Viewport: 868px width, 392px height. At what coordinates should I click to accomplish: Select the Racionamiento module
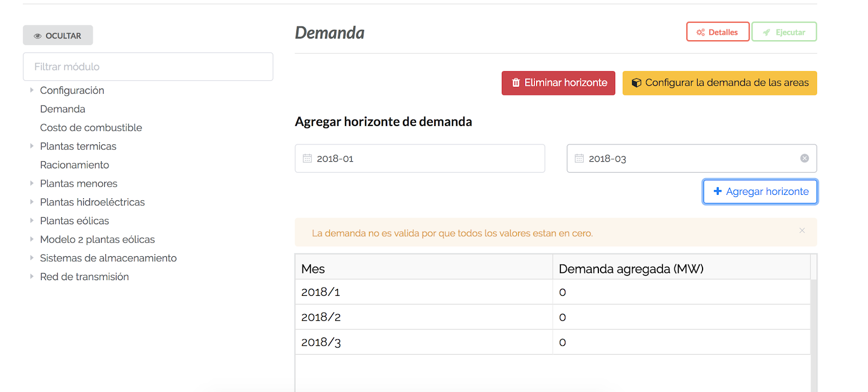click(x=74, y=165)
